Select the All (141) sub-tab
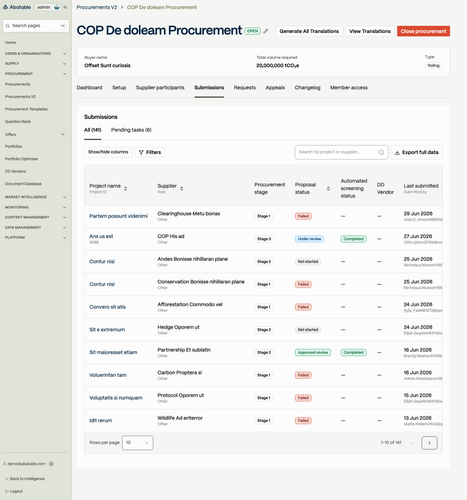Screen dimensions: 467x500 pyautogui.click(x=92, y=130)
